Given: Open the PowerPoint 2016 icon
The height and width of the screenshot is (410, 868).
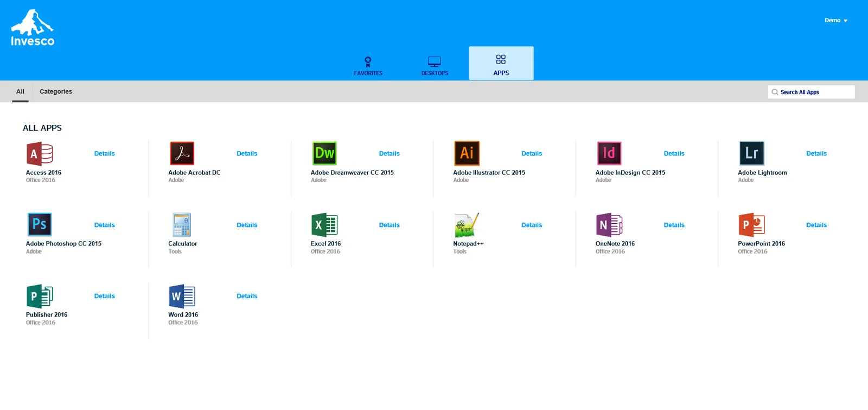Looking at the screenshot, I should tap(752, 225).
